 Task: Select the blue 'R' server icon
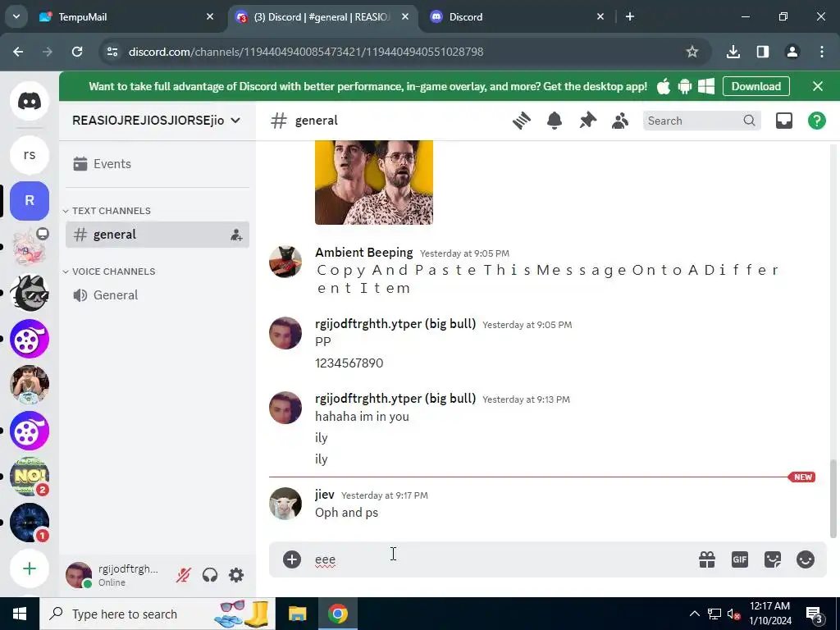pyautogui.click(x=30, y=200)
